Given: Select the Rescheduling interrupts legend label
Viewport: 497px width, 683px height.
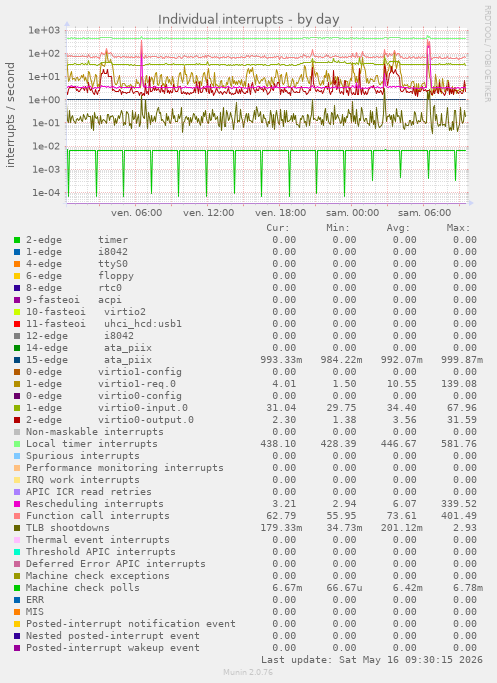Looking at the screenshot, I should pos(95,504).
